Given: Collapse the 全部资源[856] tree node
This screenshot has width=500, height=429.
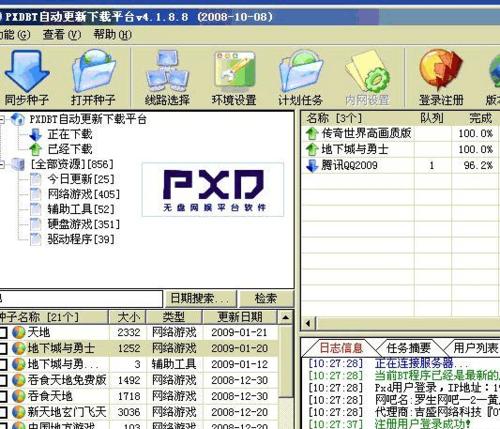Looking at the screenshot, I should [x=2, y=164].
